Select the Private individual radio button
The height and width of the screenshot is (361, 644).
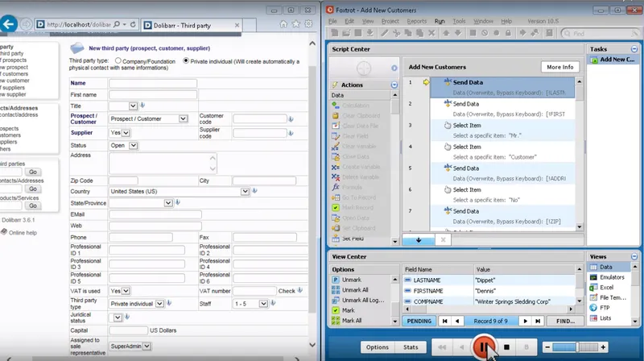coord(186,60)
